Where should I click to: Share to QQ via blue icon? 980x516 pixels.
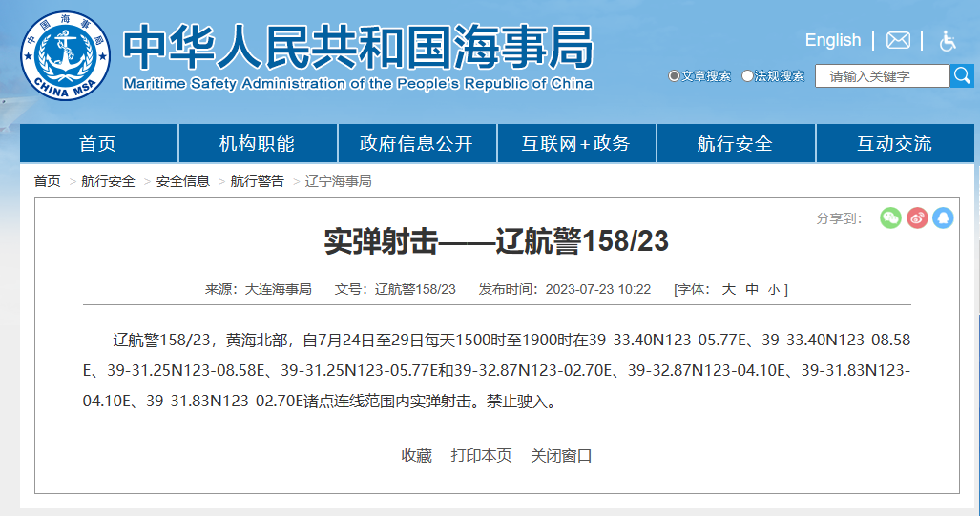[x=943, y=217]
